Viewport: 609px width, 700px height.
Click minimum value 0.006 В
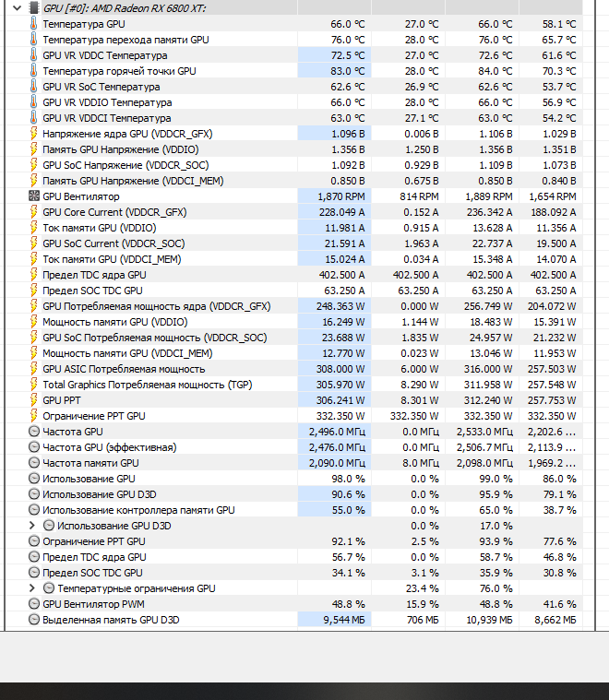(x=422, y=134)
